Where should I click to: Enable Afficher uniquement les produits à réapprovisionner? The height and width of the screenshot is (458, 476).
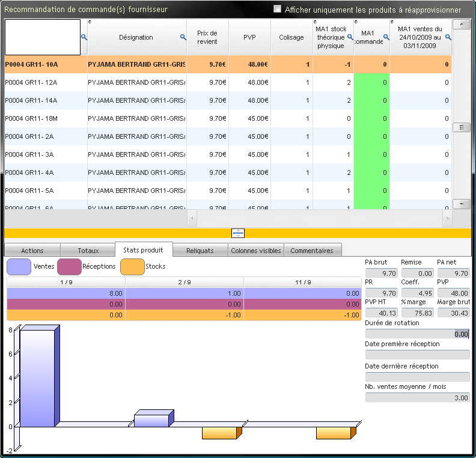tap(277, 9)
